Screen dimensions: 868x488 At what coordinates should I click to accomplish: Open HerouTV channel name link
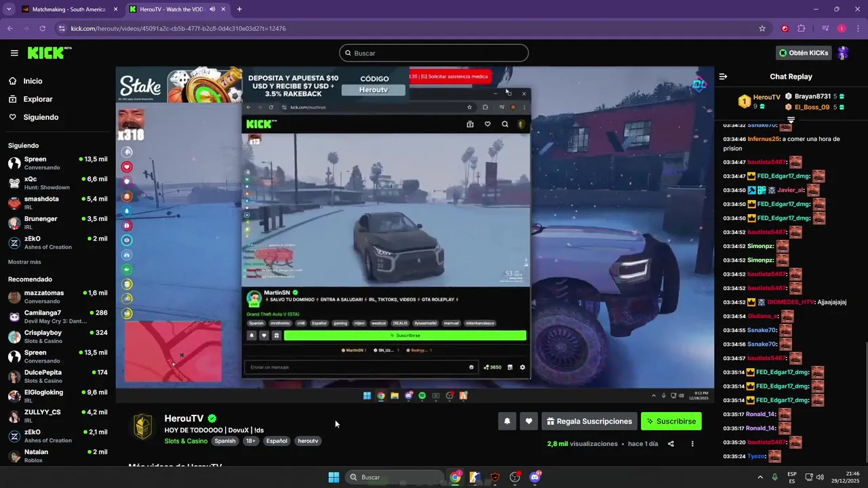coord(184,418)
